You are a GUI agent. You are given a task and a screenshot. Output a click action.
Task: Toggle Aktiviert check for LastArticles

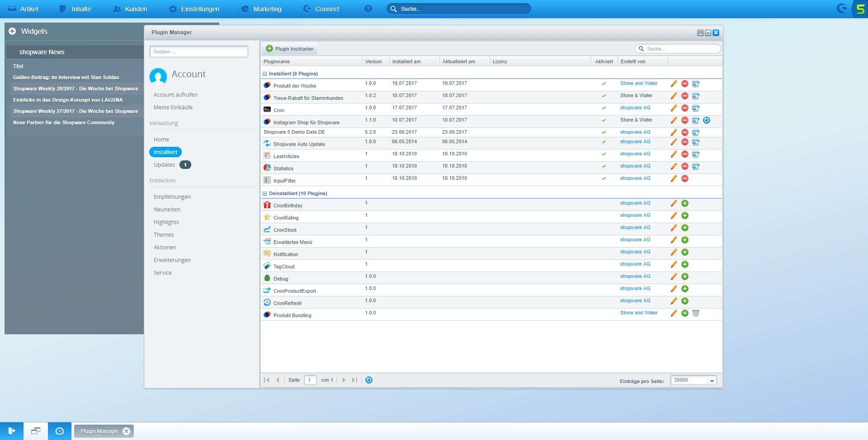(x=604, y=154)
